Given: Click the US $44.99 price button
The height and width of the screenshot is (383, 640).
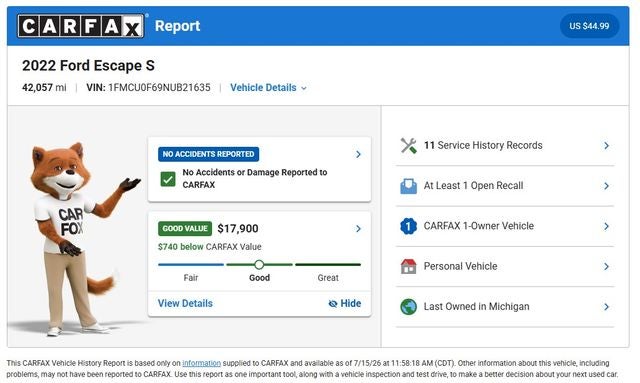Looking at the screenshot, I should pyautogui.click(x=589, y=26).
